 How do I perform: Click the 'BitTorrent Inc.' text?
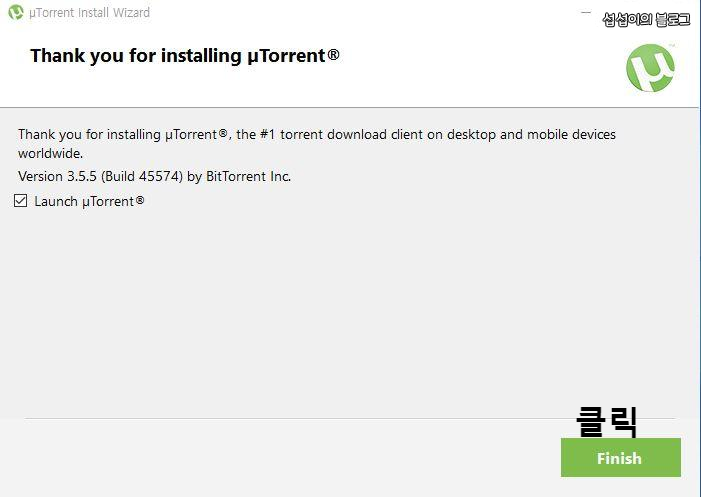pyautogui.click(x=249, y=177)
